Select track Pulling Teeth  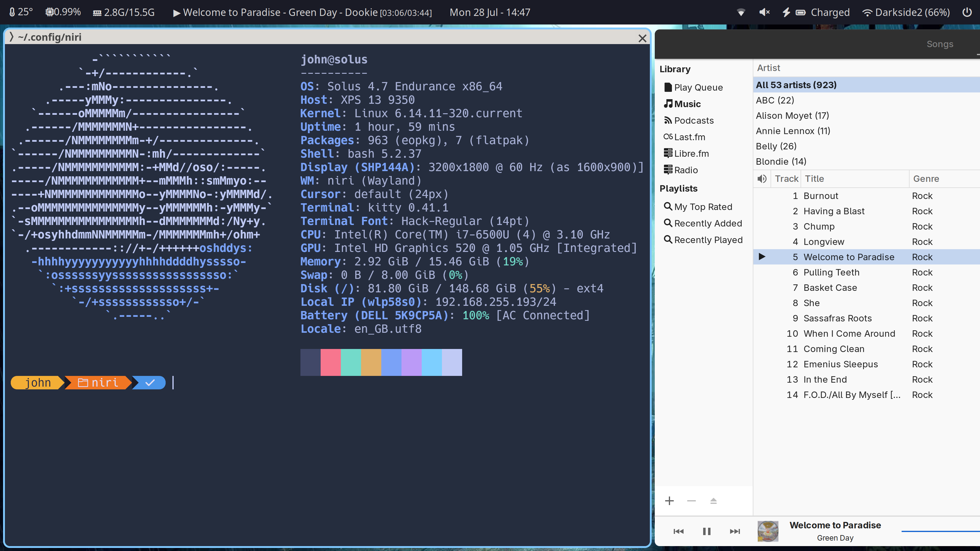867,272
